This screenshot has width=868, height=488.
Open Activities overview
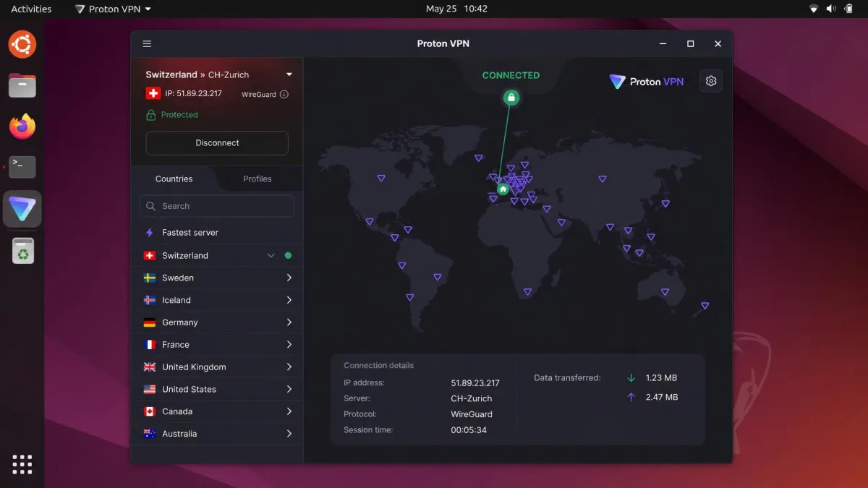click(31, 9)
